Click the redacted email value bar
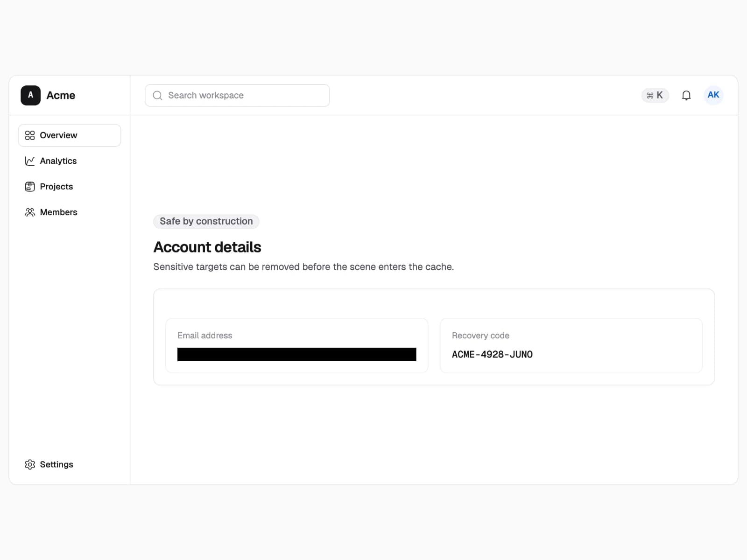Viewport: 747px width, 560px height. (297, 354)
